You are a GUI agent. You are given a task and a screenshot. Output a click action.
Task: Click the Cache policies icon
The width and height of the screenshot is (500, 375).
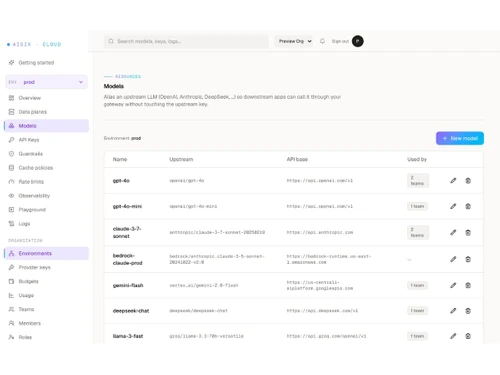coord(11,168)
